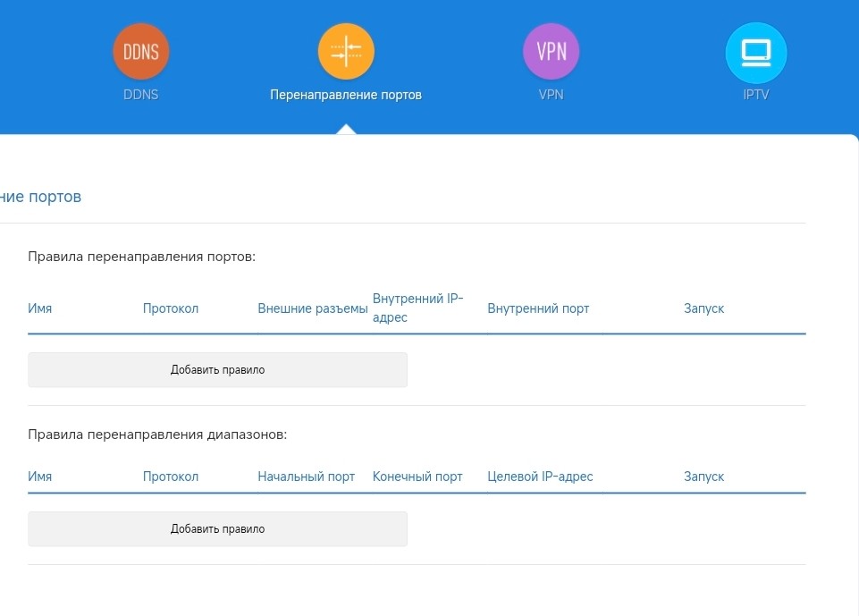
Task: Click Внешние разъемы column header
Action: [313, 308]
